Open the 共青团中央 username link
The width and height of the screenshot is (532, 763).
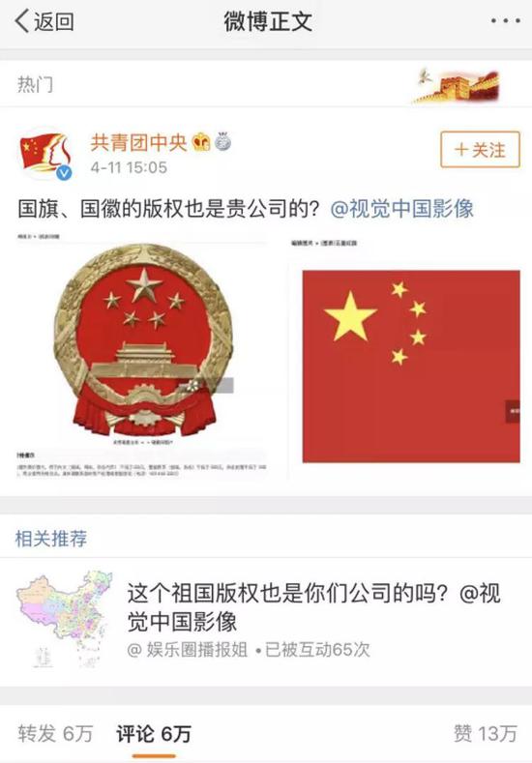tap(138, 142)
